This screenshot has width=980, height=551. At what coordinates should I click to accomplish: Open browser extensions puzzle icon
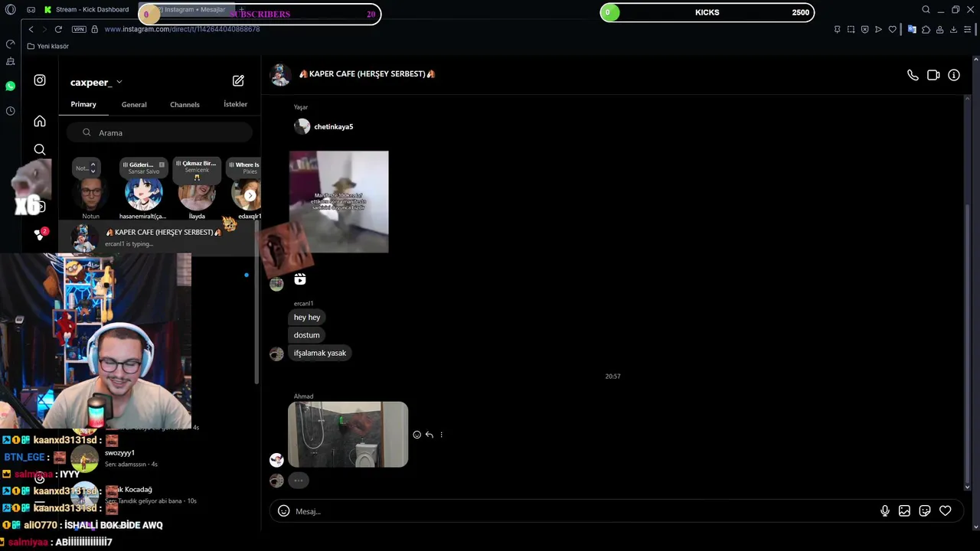coord(926,29)
